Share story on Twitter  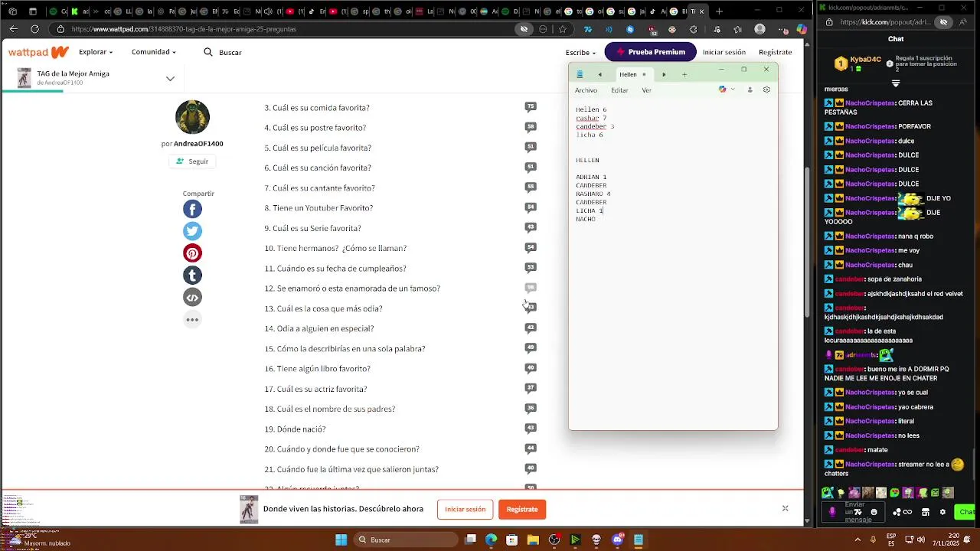click(x=192, y=231)
